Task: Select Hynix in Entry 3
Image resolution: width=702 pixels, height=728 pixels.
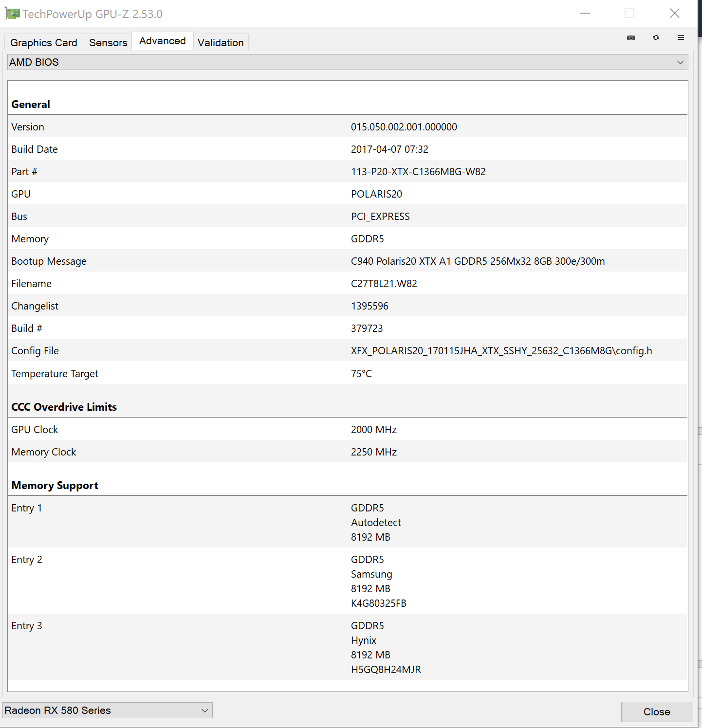Action: click(364, 640)
